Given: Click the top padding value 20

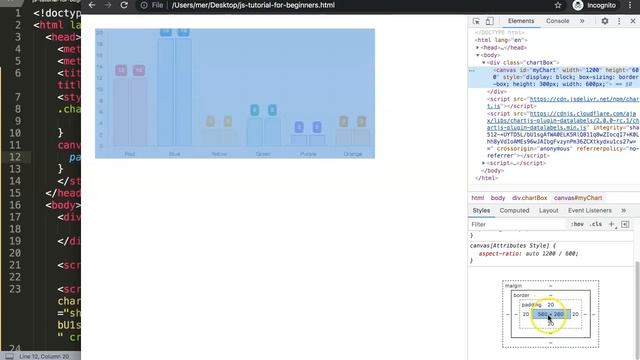Looking at the screenshot, I should (551, 305).
